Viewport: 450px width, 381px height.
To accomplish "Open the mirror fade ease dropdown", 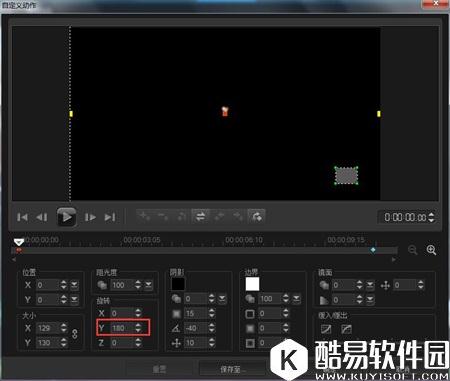I will 370,300.
